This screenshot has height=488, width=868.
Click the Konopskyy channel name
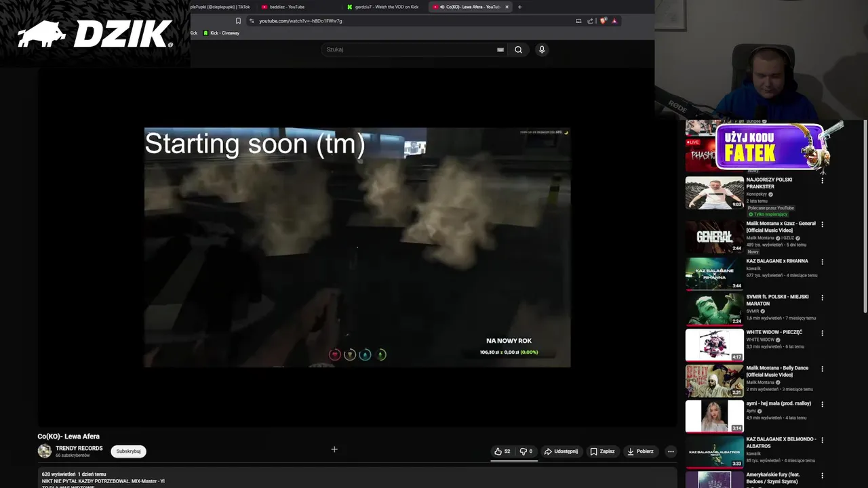tap(757, 194)
